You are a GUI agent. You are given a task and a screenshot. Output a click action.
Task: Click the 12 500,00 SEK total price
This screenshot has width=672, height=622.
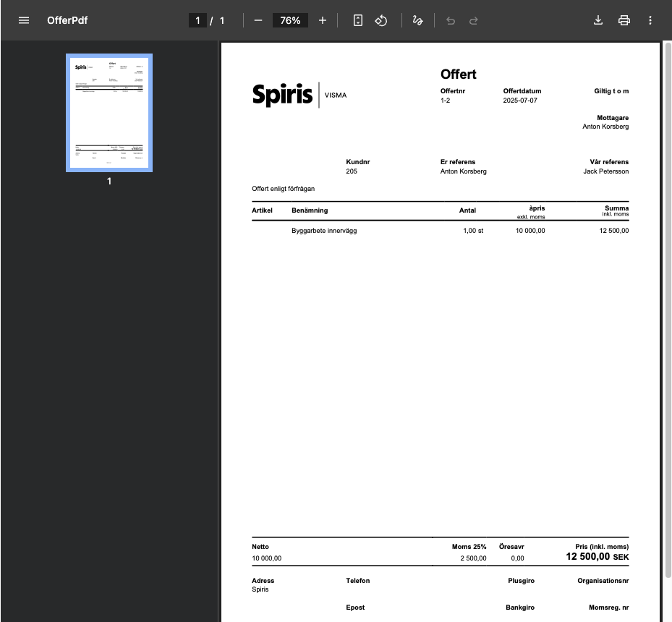pyautogui.click(x=597, y=558)
